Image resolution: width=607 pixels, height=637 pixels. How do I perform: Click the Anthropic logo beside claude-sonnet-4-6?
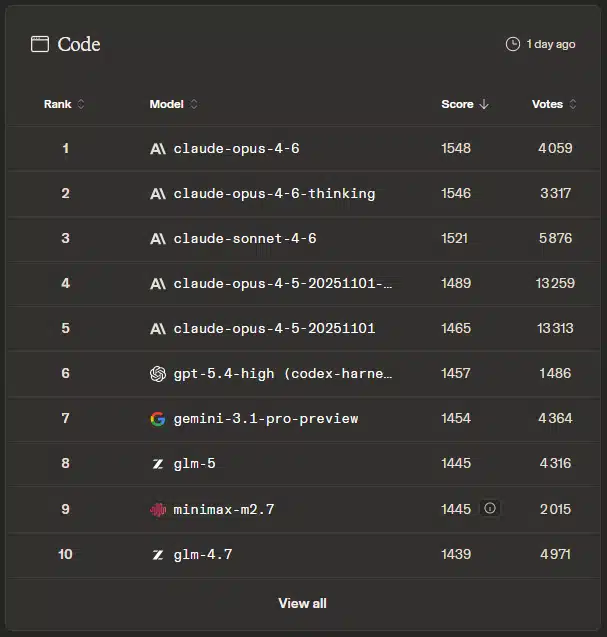coord(157,239)
